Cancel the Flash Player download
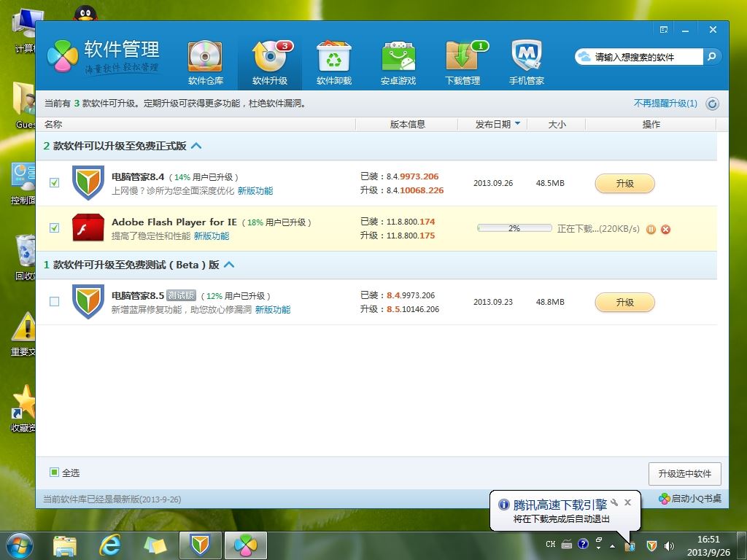747x560 pixels. [665, 230]
